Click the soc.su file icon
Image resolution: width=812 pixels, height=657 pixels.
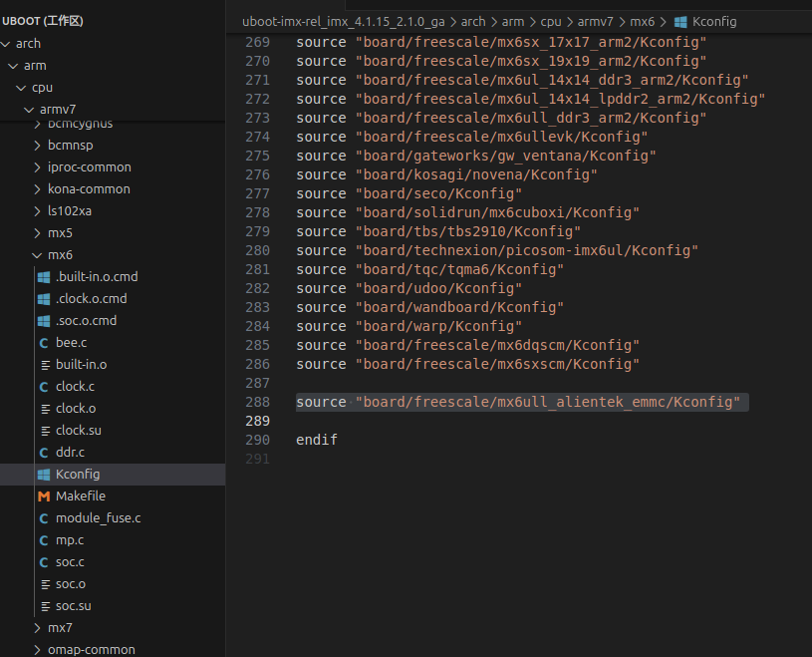tap(45, 606)
